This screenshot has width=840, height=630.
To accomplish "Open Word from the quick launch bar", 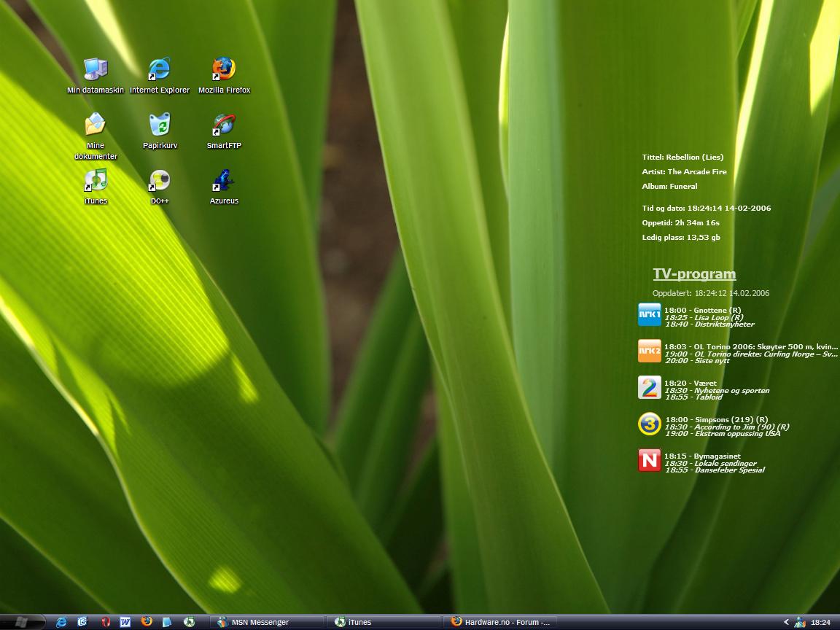I will coord(125,622).
